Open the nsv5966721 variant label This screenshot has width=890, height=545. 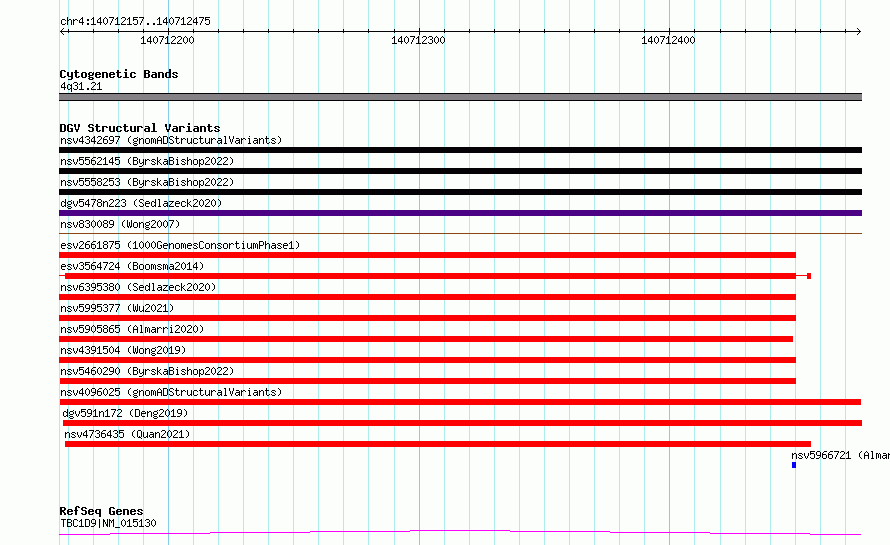tap(840, 455)
